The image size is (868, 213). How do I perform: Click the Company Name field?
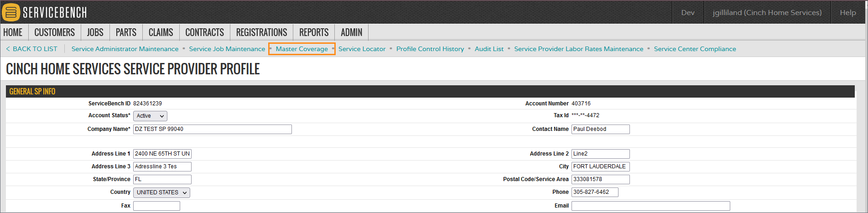[x=213, y=129]
